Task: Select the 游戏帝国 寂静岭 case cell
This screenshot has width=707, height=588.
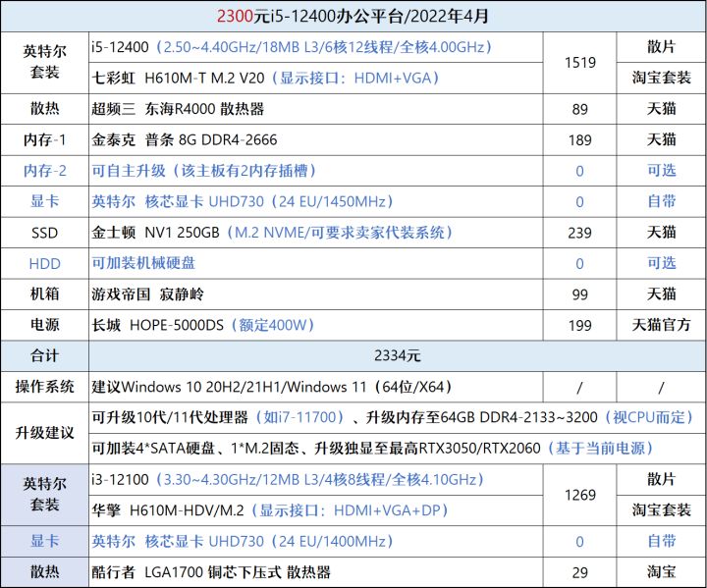Action: tap(315, 294)
